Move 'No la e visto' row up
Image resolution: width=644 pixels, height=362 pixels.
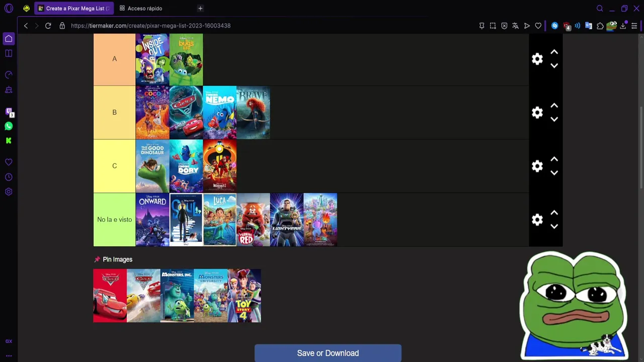point(554,213)
